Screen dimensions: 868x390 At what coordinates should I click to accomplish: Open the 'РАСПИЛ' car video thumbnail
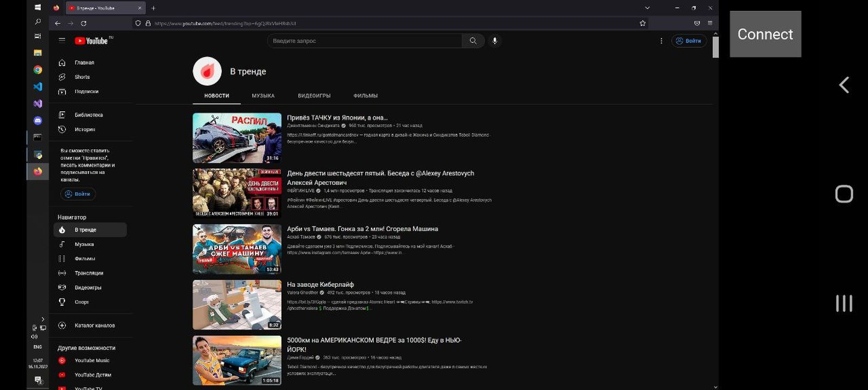(x=237, y=138)
